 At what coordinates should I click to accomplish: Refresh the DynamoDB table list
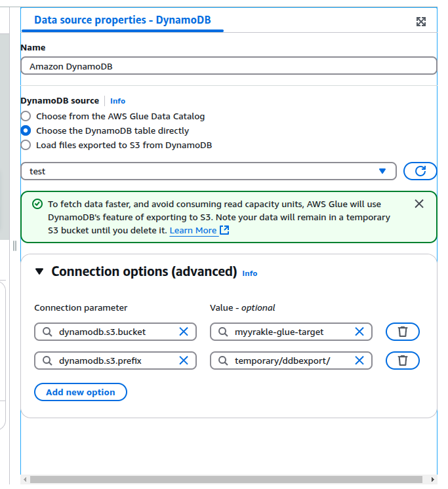pos(420,171)
